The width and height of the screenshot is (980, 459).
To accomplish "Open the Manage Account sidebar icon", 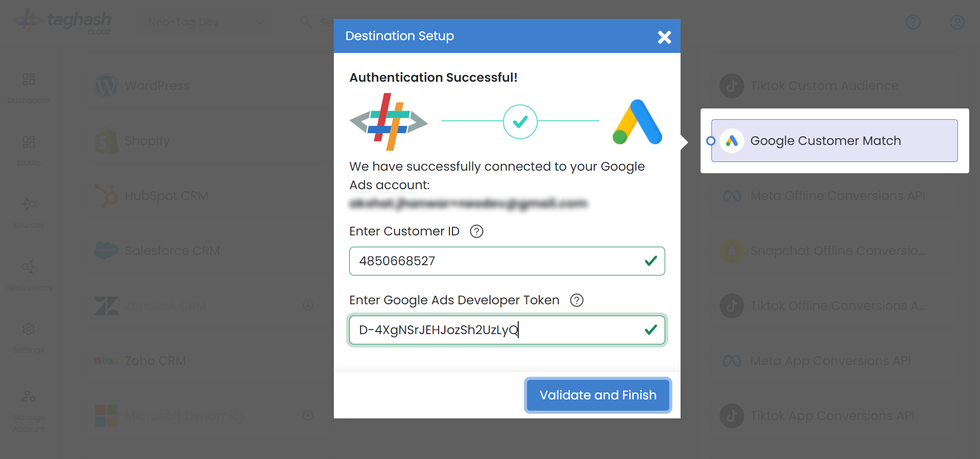I will coord(29,411).
